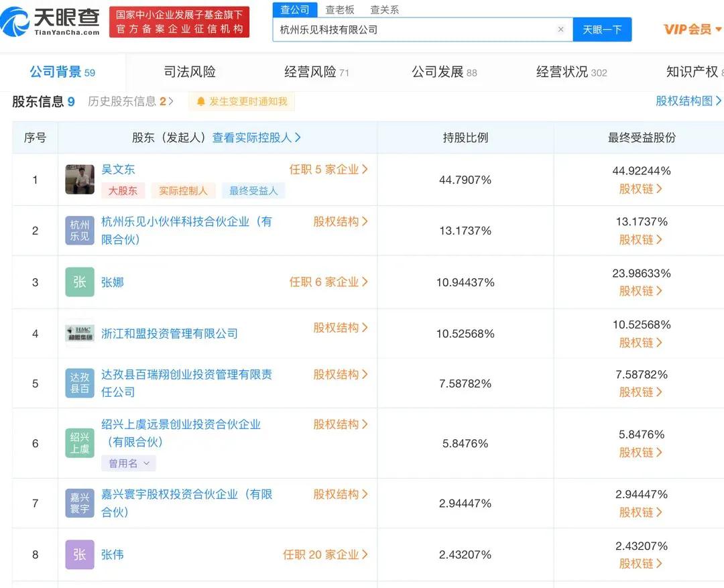The width and height of the screenshot is (724, 588).
Task: Open 股权链 for the 10.52568% row
Action: (640, 342)
